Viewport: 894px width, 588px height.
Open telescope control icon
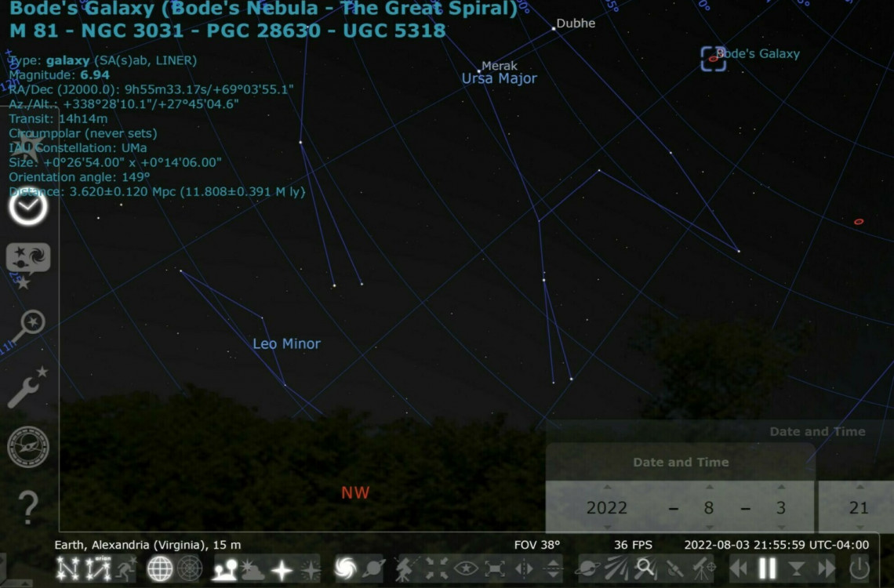click(x=704, y=568)
